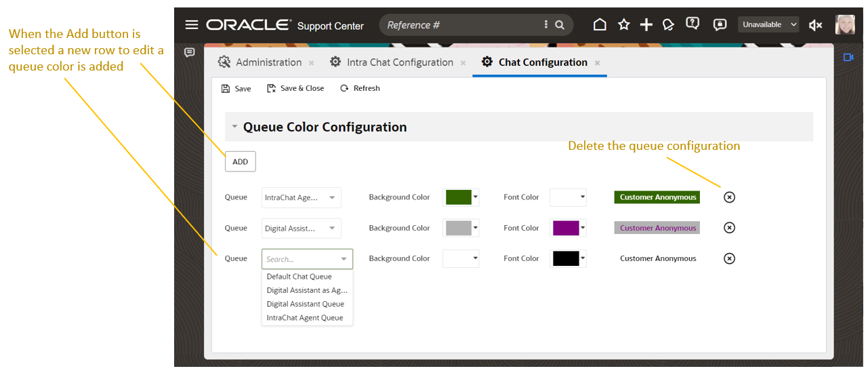868x373 pixels.
Task: Click the video camera icon at right edge
Action: (x=848, y=58)
